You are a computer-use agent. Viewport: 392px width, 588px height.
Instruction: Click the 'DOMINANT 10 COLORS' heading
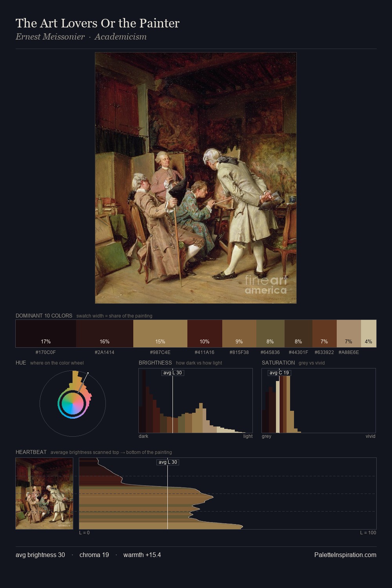point(44,316)
